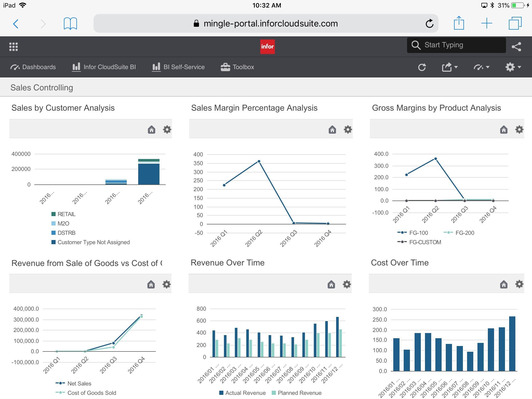Toggle Planned Revenue legend series
Screen dimensions: 532x399
299,393
